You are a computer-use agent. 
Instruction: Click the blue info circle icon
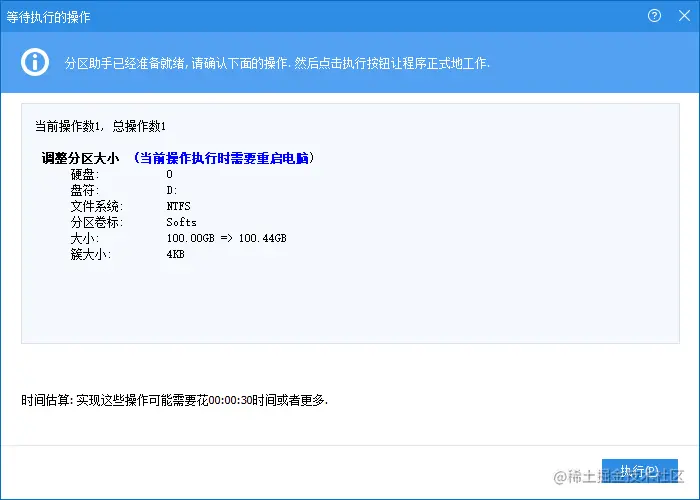(x=35, y=62)
